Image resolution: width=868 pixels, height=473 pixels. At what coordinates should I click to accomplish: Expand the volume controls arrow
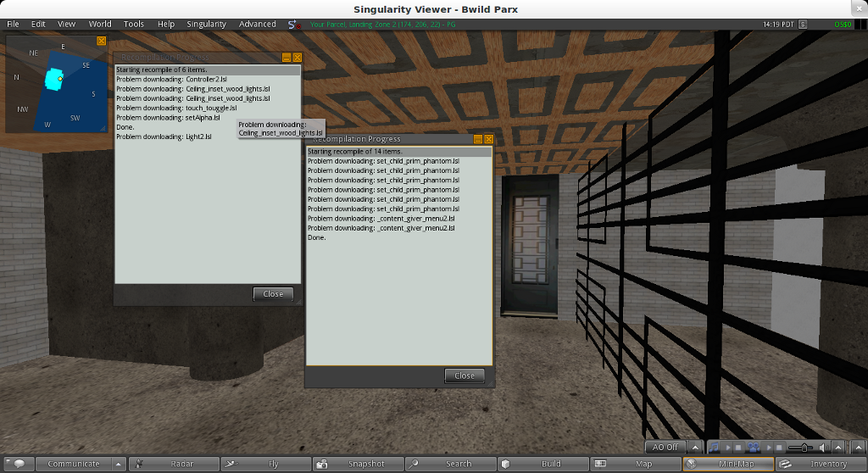pyautogui.click(x=838, y=447)
